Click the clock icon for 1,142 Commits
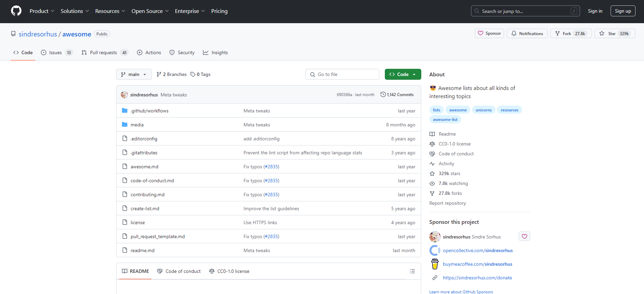The width and height of the screenshot is (644, 294). pyautogui.click(x=383, y=94)
